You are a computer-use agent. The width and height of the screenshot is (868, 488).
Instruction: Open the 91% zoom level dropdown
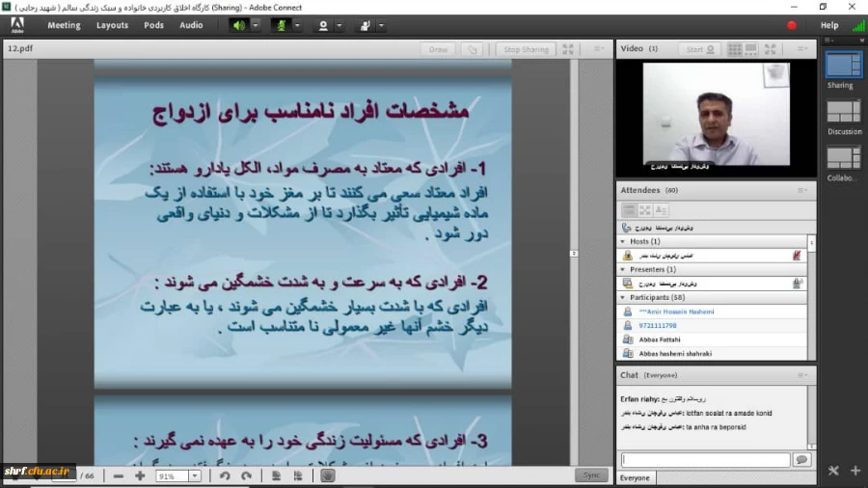pyautogui.click(x=194, y=475)
